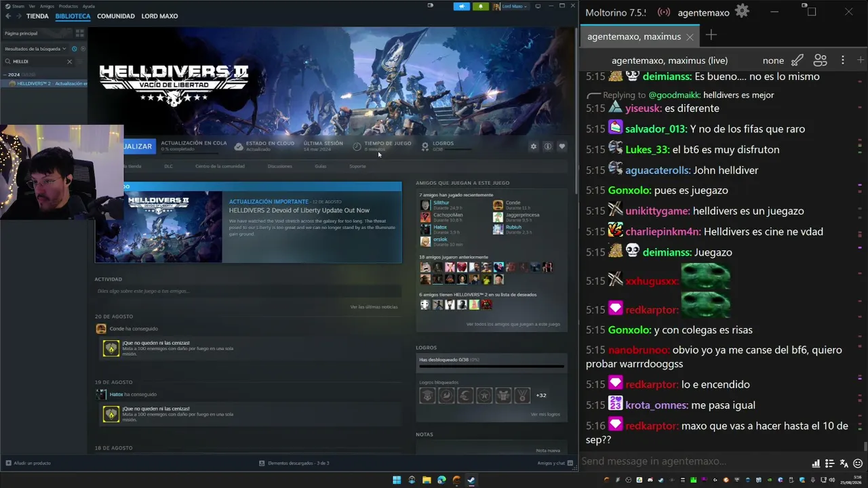Show game info icon for Helldivers 2
The height and width of the screenshot is (488, 868).
(x=547, y=146)
